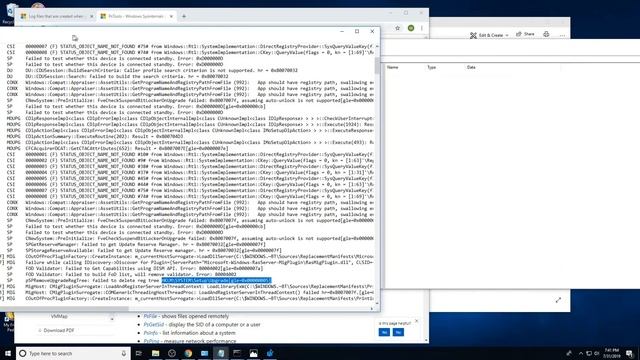
Task: Select VMMap in the sidebar list
Action: [59, 316]
